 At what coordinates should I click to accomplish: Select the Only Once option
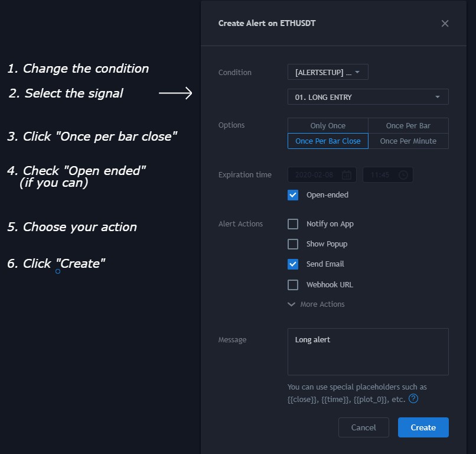328,125
